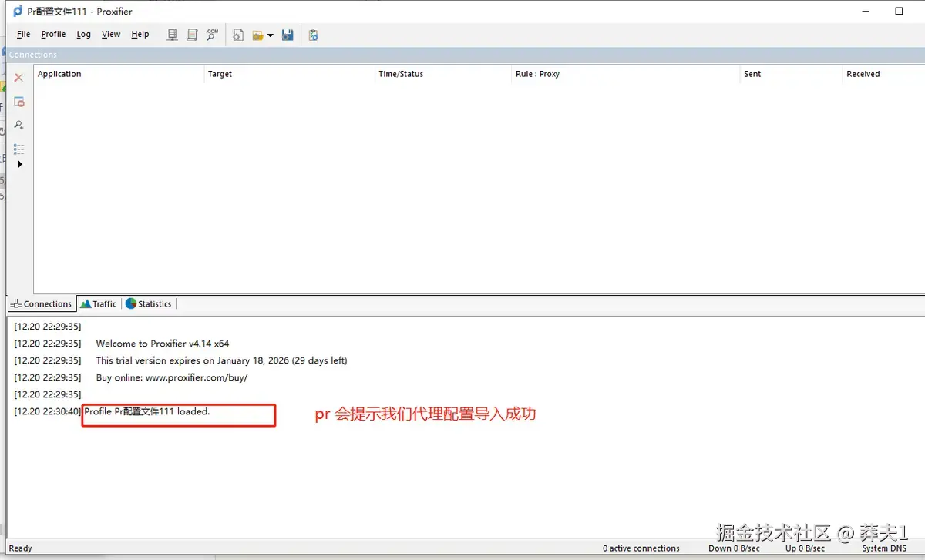Maximize the Proxifier window
This screenshot has width=925, height=560.
(899, 12)
